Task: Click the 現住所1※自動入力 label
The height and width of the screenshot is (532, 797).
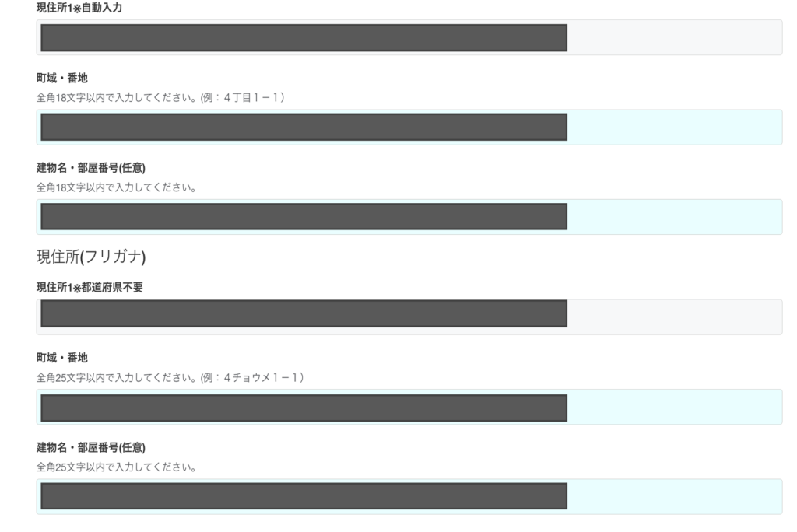Action: pos(79,8)
